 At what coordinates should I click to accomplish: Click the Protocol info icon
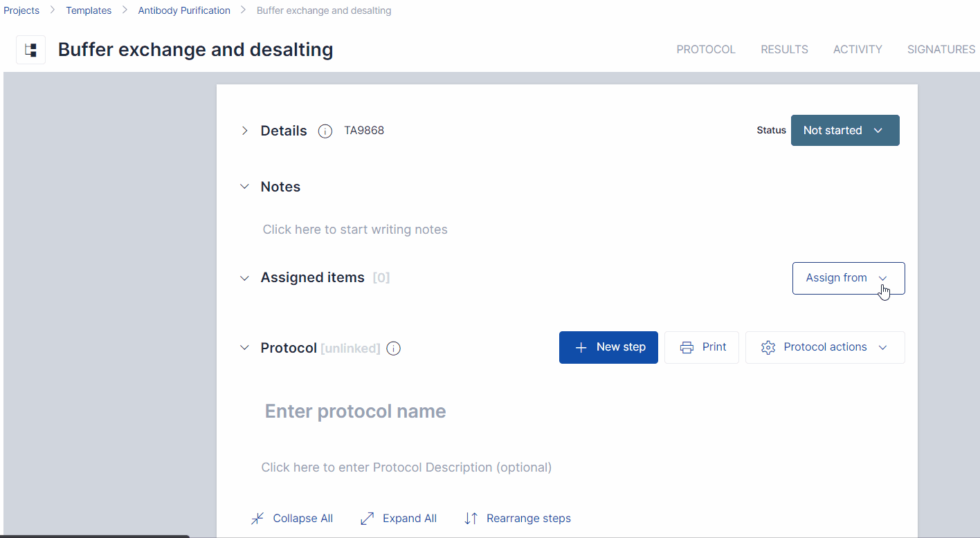pyautogui.click(x=393, y=349)
